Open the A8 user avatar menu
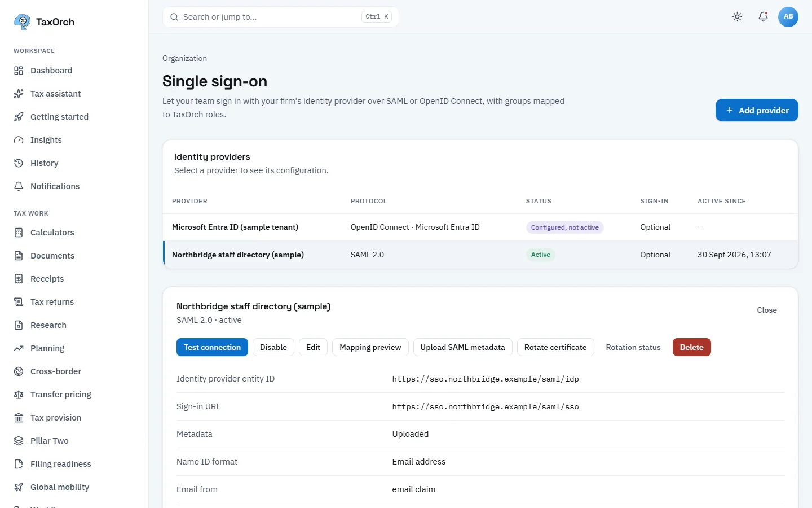The image size is (812, 508). coord(788,17)
